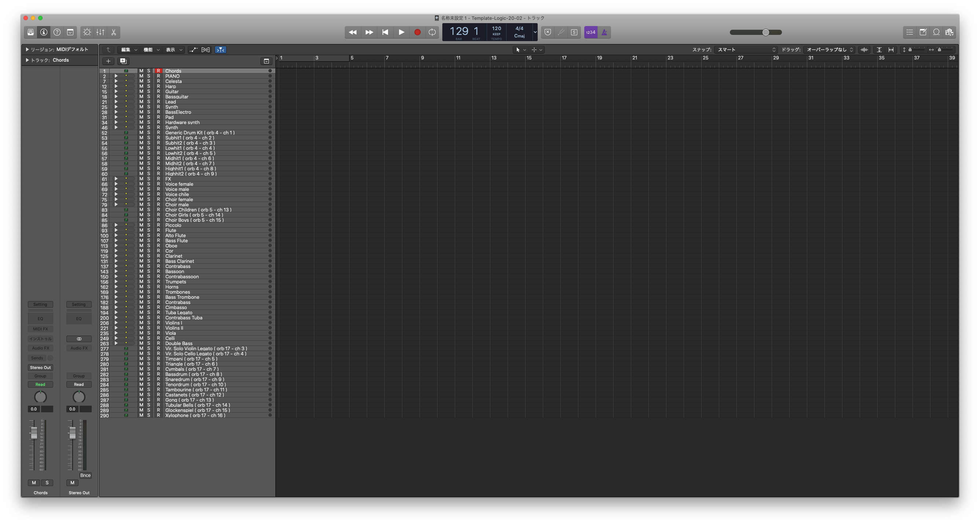Solo the Harp track

point(149,86)
